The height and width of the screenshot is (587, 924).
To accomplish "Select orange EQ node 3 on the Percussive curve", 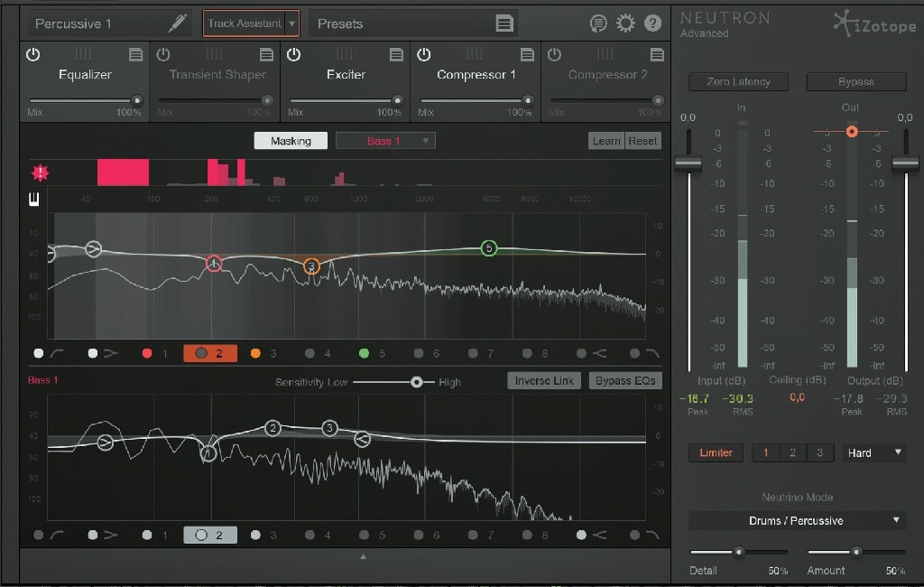I will pyautogui.click(x=311, y=266).
